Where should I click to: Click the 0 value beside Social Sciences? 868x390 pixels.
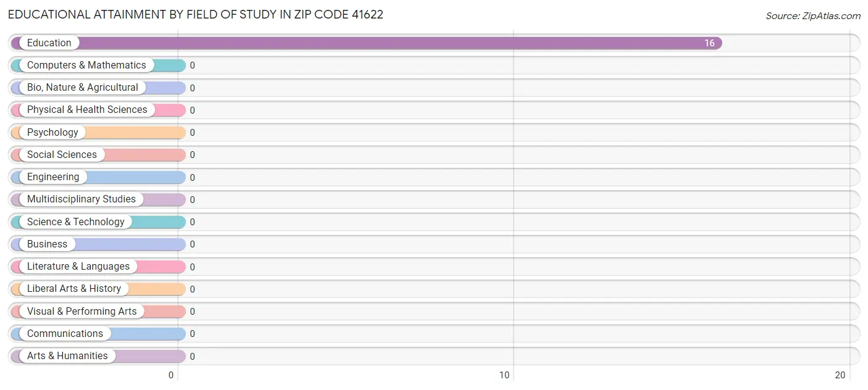click(192, 155)
